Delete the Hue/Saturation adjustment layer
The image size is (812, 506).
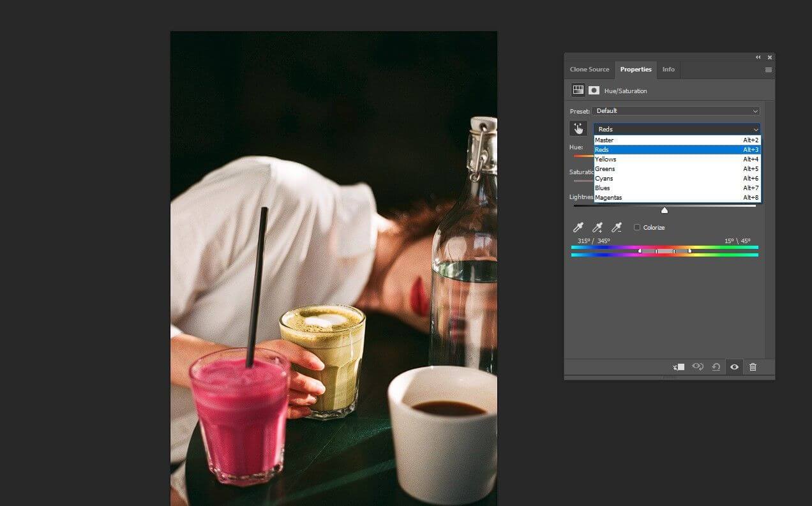[x=753, y=367]
